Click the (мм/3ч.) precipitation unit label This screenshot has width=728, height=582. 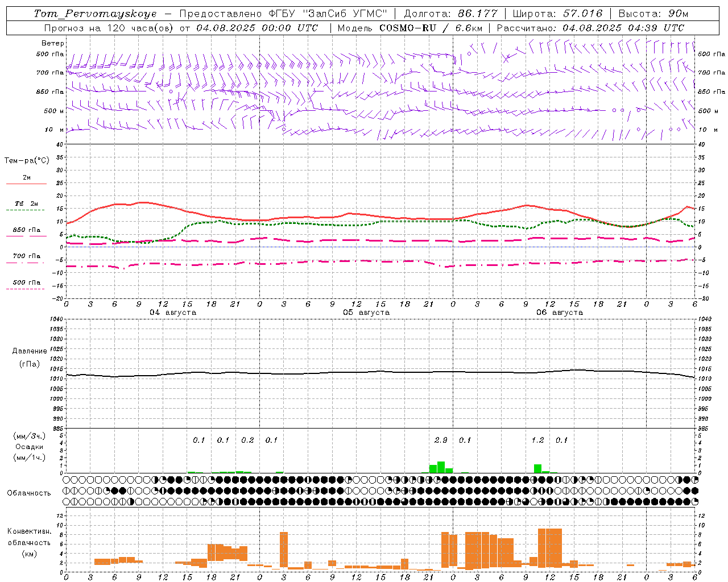tap(30, 436)
